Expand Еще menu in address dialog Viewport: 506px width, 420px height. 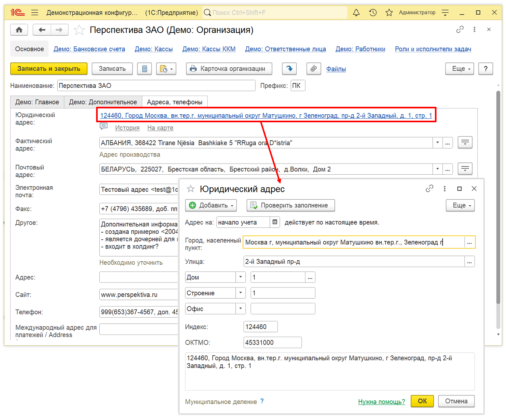click(460, 205)
